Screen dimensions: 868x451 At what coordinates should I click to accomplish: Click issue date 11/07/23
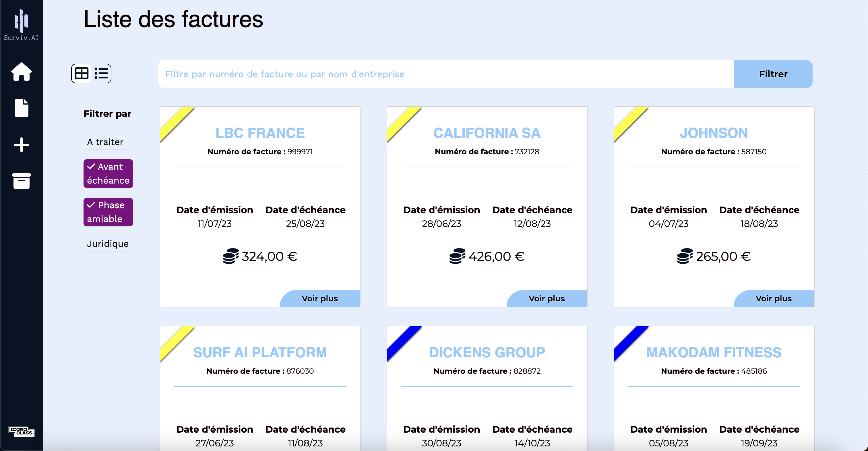215,224
